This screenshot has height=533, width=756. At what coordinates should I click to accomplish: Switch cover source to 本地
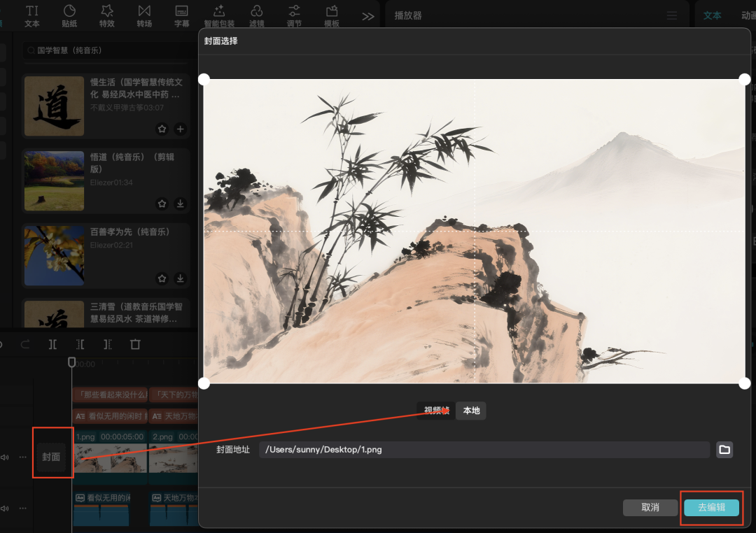pyautogui.click(x=471, y=411)
